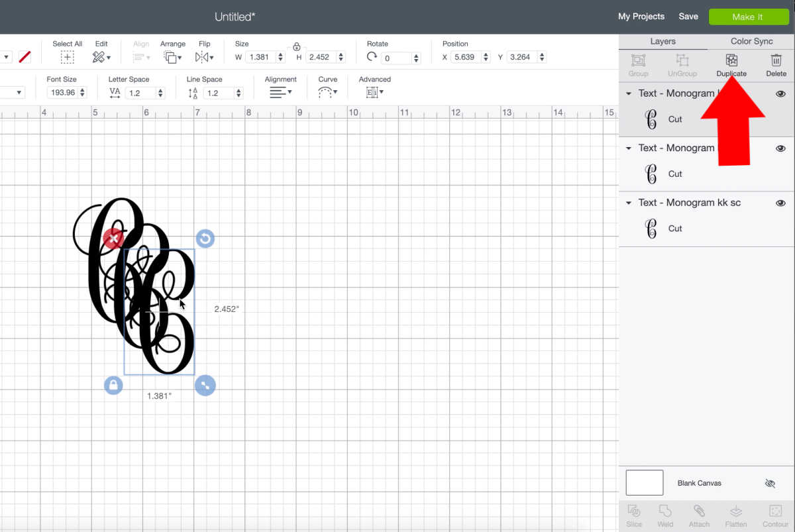
Task: Click the green Make It button
Action: tap(747, 17)
